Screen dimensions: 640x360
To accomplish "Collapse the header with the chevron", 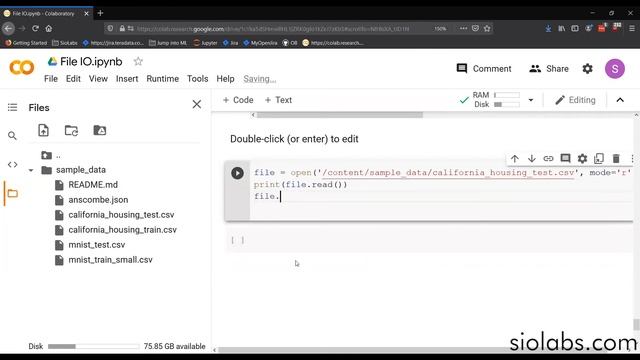I will tap(620, 100).
